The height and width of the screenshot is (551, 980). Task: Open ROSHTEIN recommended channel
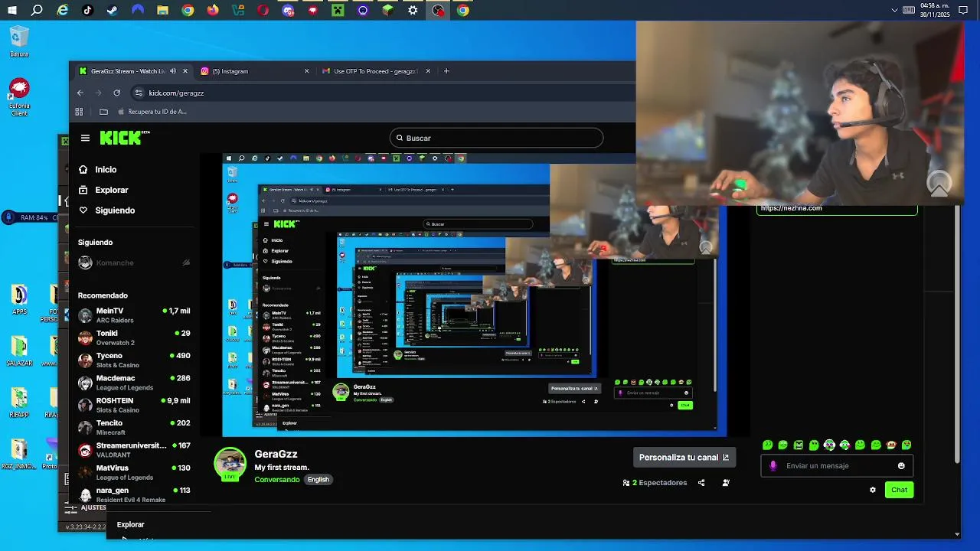134,405
